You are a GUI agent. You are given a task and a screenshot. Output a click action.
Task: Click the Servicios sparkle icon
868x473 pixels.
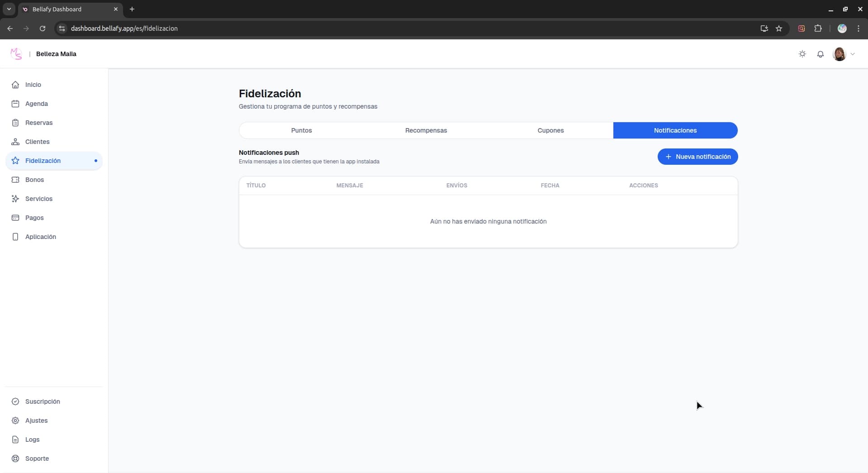click(15, 199)
